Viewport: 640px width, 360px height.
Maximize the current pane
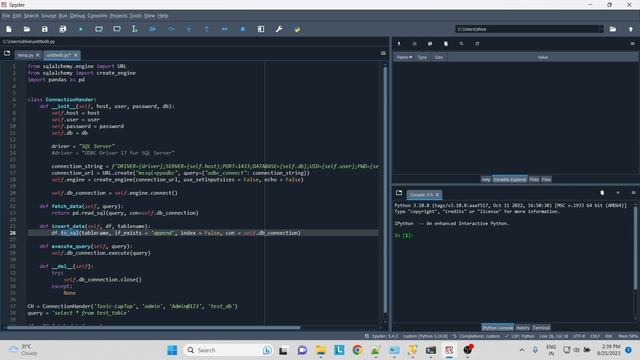tap(261, 29)
